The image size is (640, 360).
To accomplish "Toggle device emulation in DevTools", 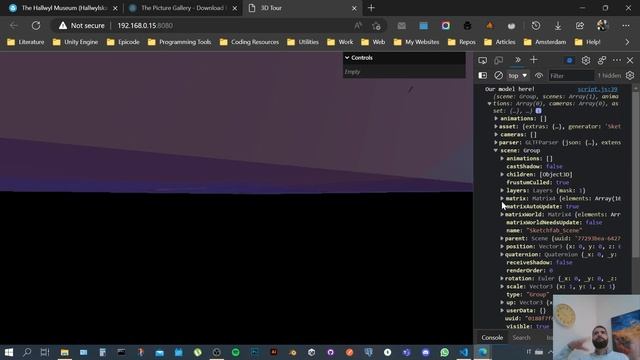I will click(498, 60).
